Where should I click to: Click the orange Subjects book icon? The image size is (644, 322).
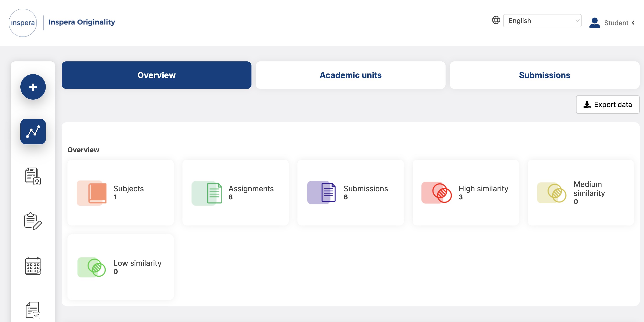(x=92, y=193)
